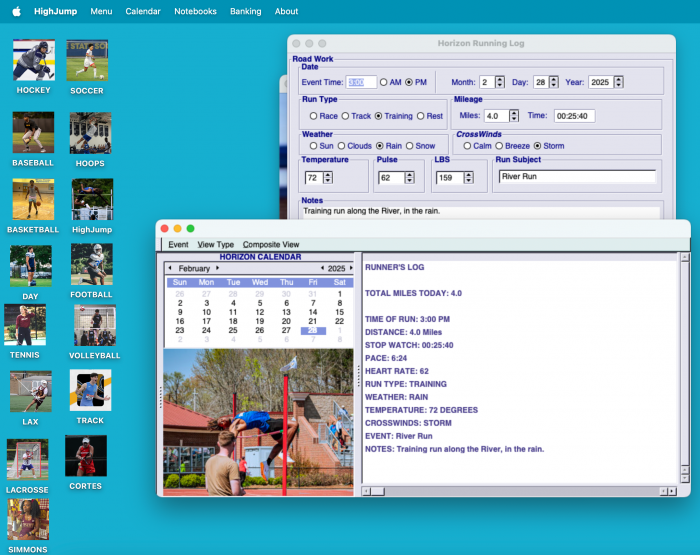Select the AM radio button
The image size is (700, 555).
[x=384, y=82]
